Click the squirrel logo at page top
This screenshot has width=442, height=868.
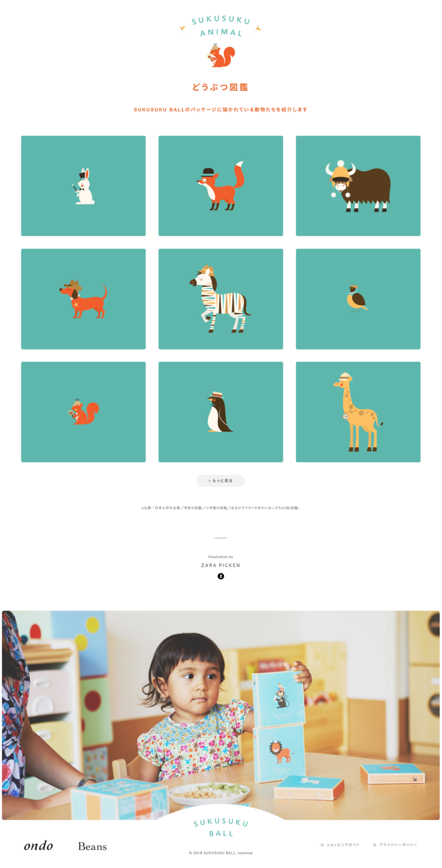pos(222,56)
